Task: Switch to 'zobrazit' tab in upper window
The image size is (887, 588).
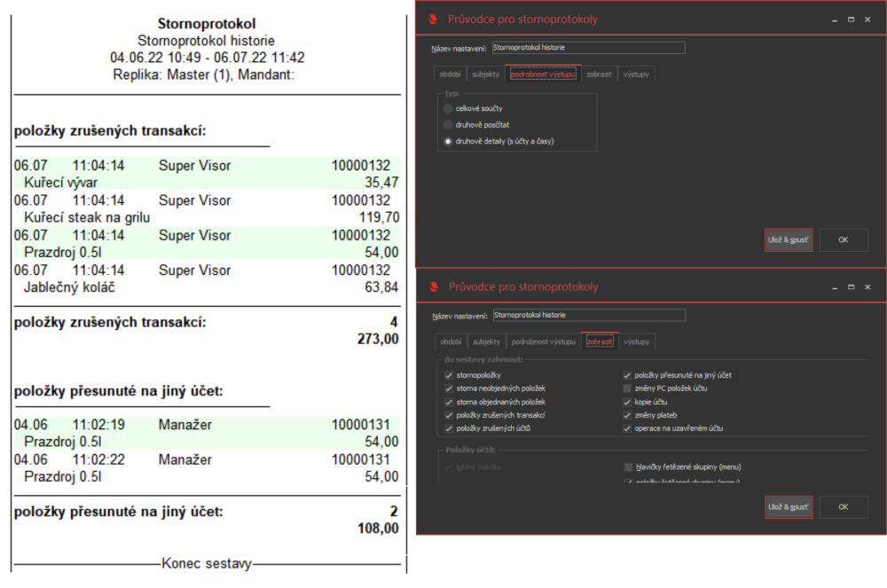Action: coord(599,74)
